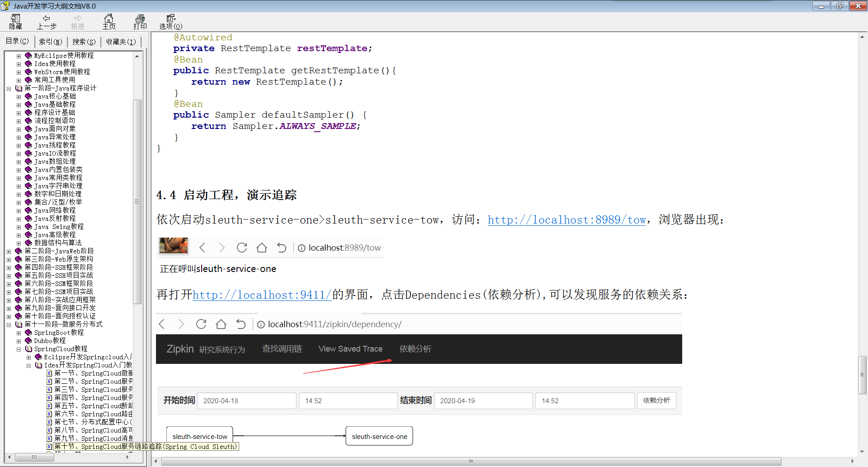Collapse the SpringCloud教程 tree node
The width and height of the screenshot is (868, 467).
point(19,349)
